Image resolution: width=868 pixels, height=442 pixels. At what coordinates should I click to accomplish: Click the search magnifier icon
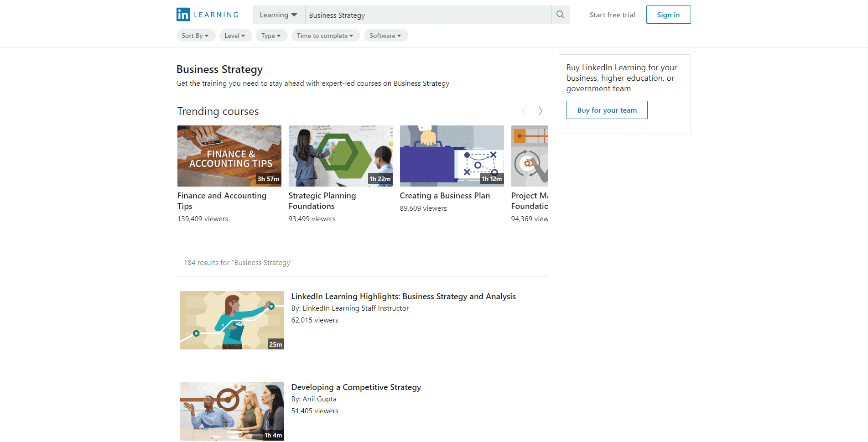click(560, 15)
